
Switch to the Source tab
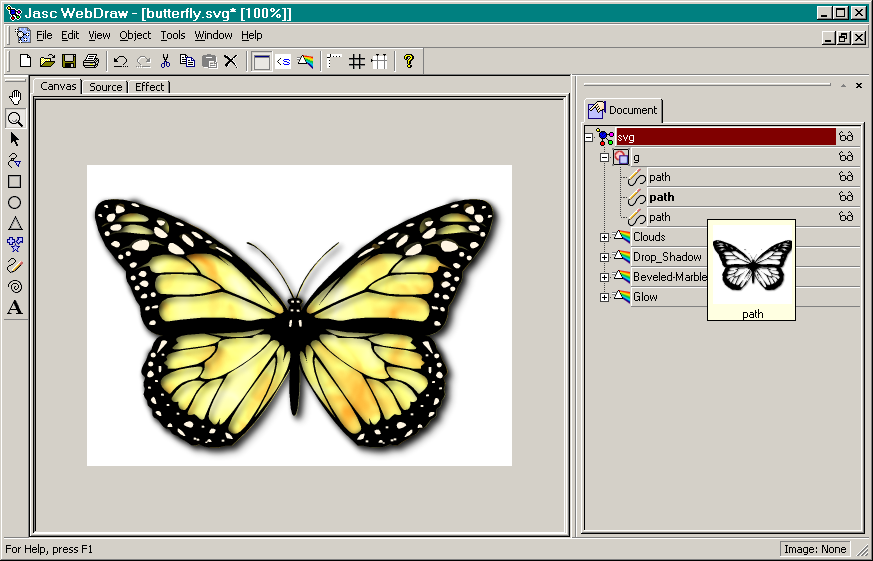(105, 87)
